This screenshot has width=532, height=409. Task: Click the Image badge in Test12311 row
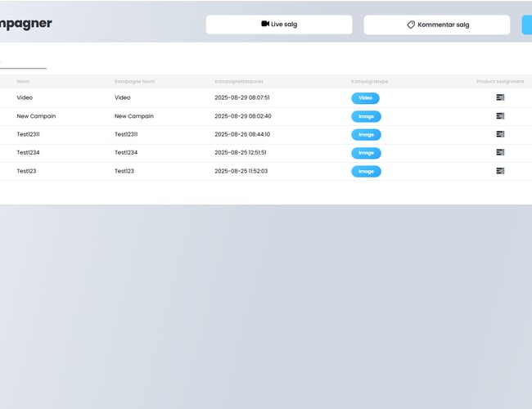pos(366,134)
